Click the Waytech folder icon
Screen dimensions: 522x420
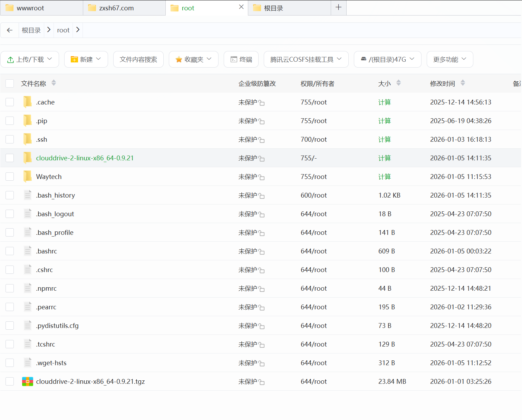27,176
